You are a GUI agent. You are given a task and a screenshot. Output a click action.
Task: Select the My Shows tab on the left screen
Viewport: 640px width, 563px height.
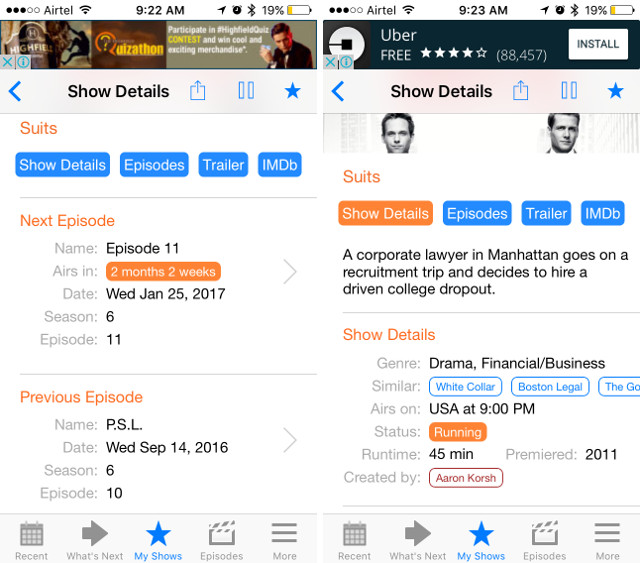(x=158, y=541)
